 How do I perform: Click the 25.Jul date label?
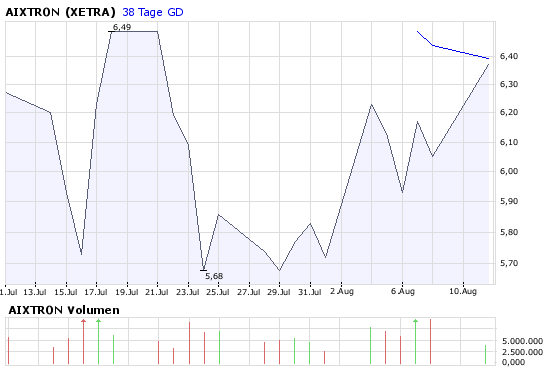tap(218, 292)
